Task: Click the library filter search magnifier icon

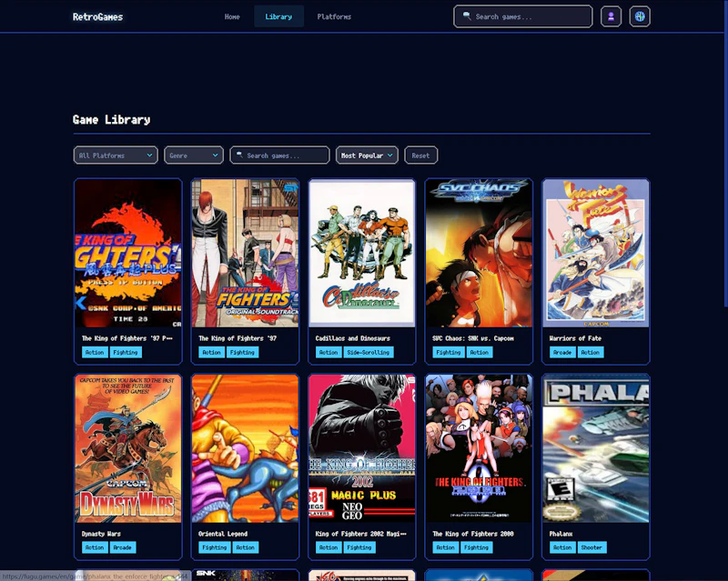Action: coord(239,155)
